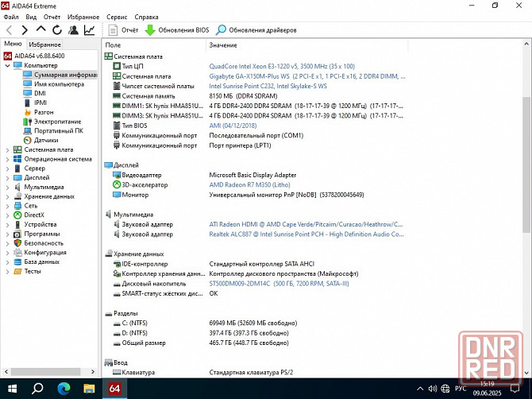
Task: Select Портативный ПК tree item
Action: (58, 130)
